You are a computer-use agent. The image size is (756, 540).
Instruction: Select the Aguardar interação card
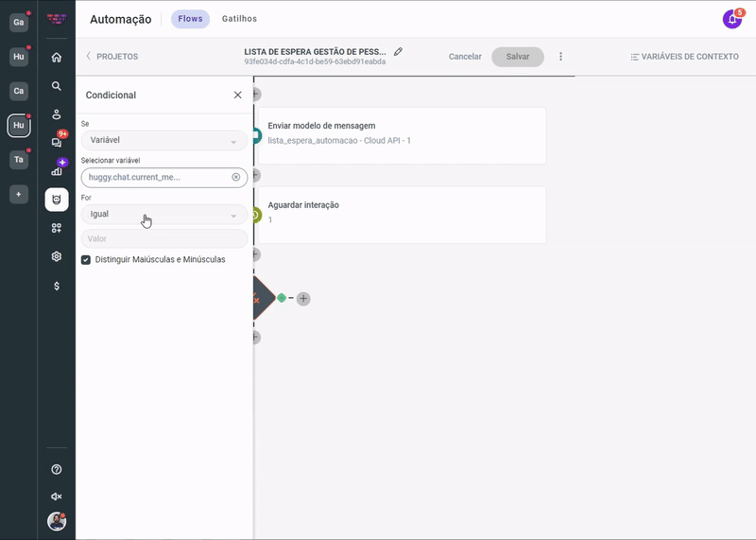click(x=403, y=215)
